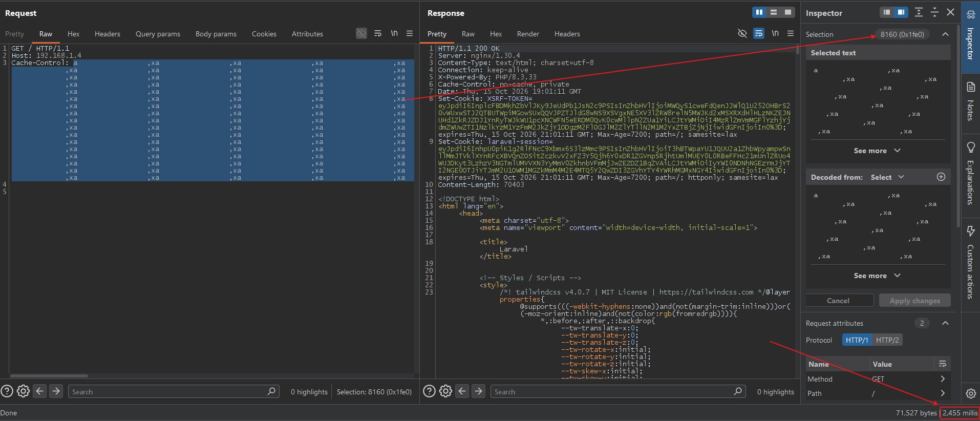The image size is (980, 421).
Task: Focus the Request search field
Action: click(174, 392)
